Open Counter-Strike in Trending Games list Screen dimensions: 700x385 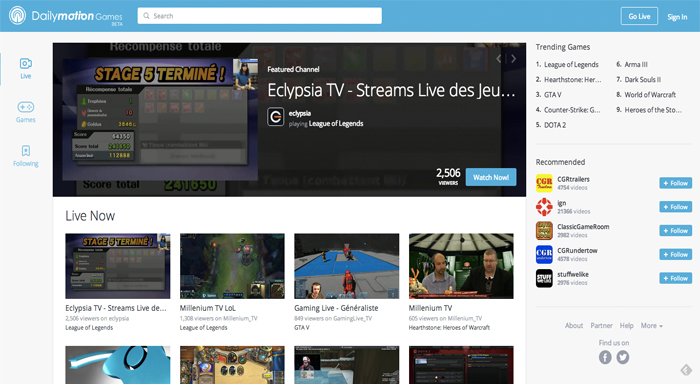pyautogui.click(x=572, y=110)
